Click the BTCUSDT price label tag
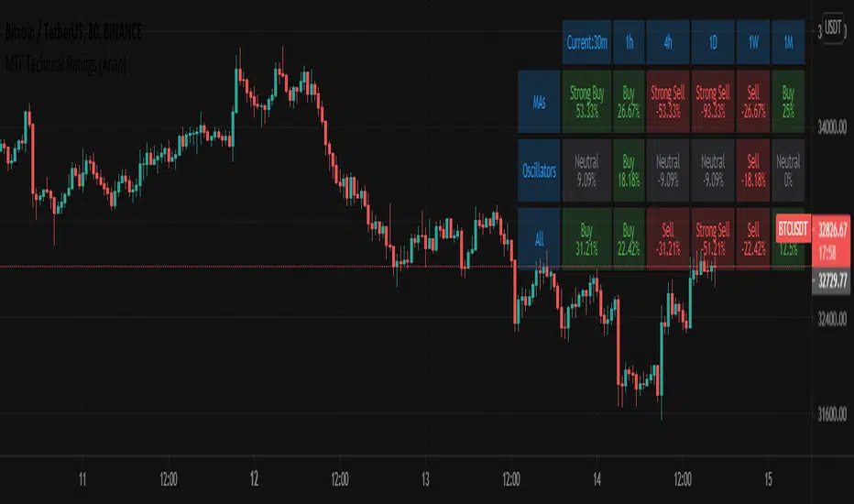This screenshot has width=854, height=504. pyautogui.click(x=793, y=225)
